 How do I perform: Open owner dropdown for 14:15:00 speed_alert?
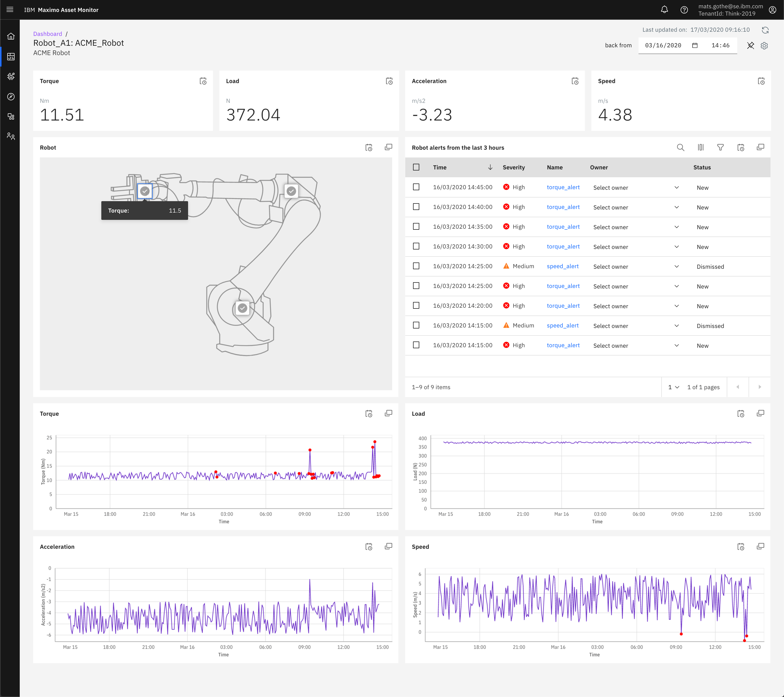click(x=636, y=325)
